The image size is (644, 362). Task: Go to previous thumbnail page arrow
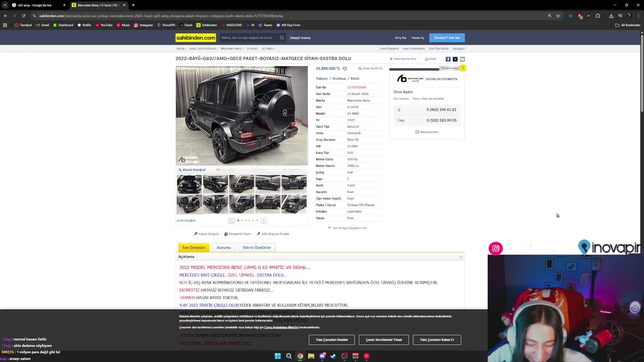click(231, 220)
